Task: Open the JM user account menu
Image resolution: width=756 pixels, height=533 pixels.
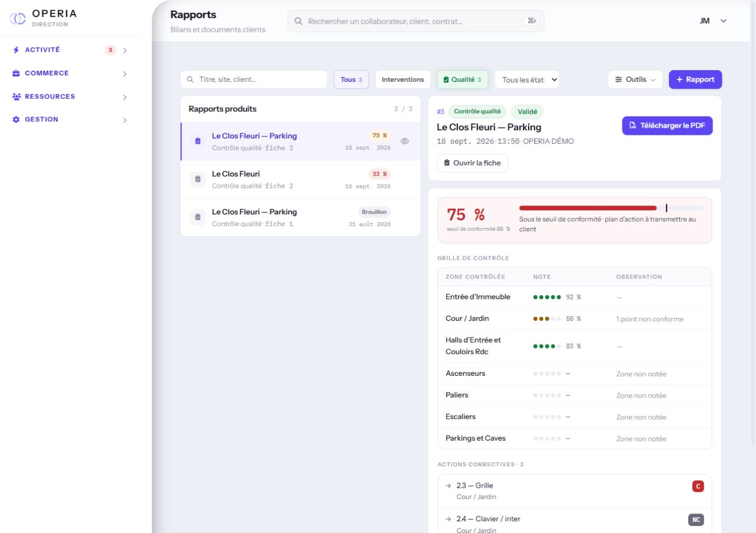Action: [713, 21]
